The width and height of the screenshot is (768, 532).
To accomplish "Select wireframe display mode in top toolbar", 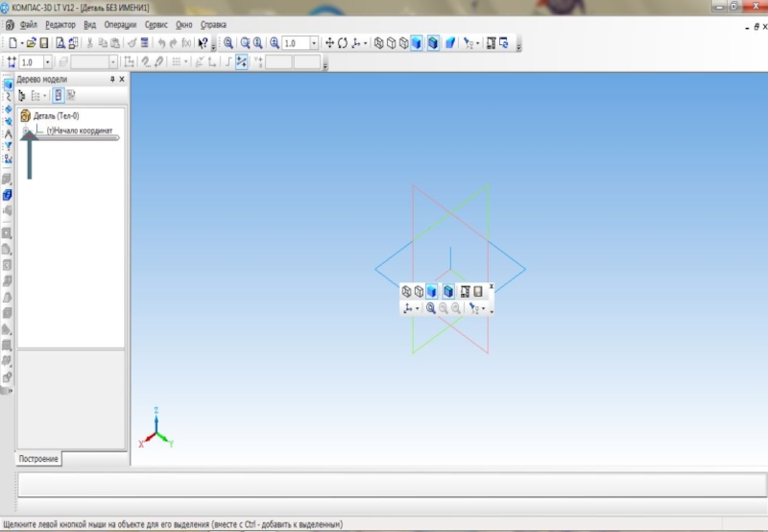I will click(378, 43).
